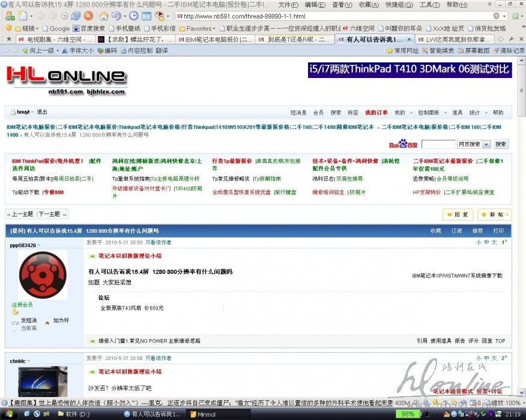
Task: Click the 清除记录 clear history tool
Action: [509, 51]
